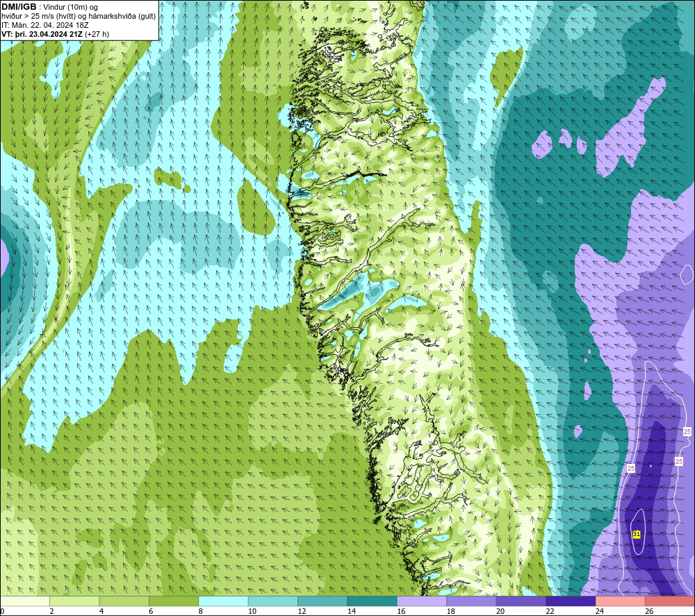Click the 10–12 m/s turquoise legend swatch
695x616 pixels.
point(273,601)
